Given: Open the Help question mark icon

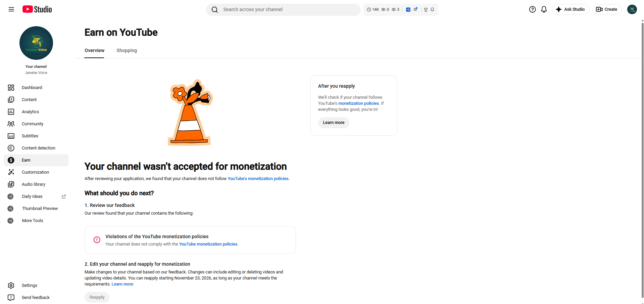Looking at the screenshot, I should pos(533,9).
